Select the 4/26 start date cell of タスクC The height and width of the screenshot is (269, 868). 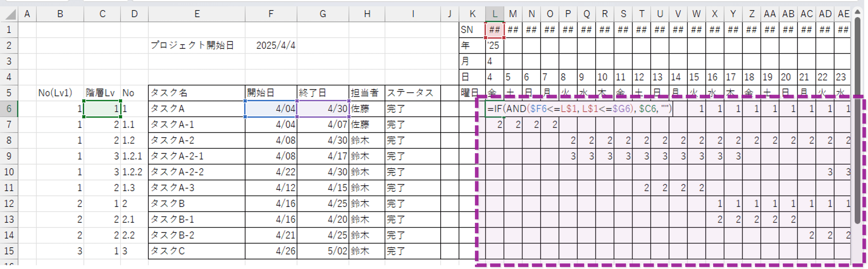coord(271,251)
